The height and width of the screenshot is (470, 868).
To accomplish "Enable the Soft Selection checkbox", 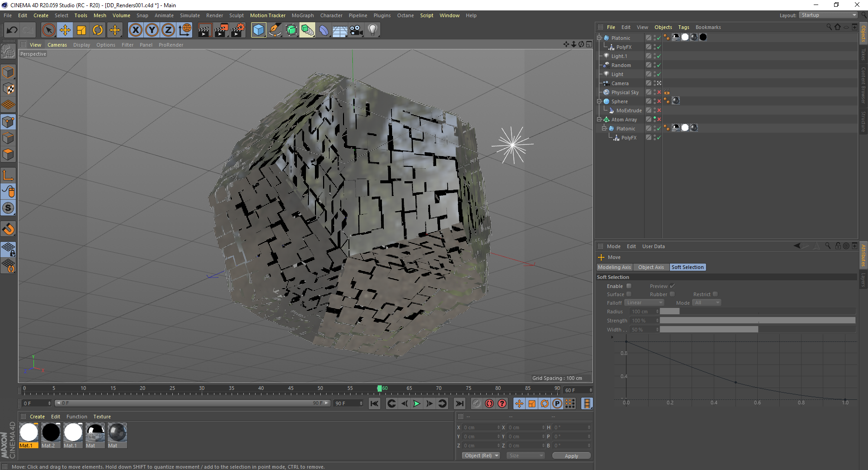I will coord(629,286).
